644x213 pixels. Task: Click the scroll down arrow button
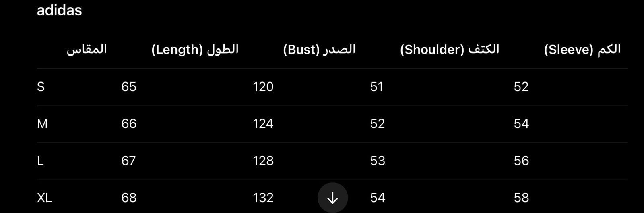(332, 198)
